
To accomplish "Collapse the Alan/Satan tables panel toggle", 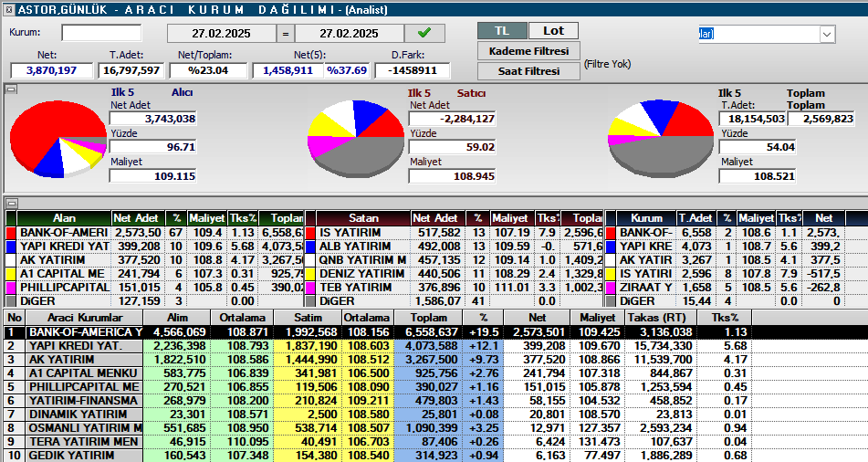I will click(x=11, y=204).
